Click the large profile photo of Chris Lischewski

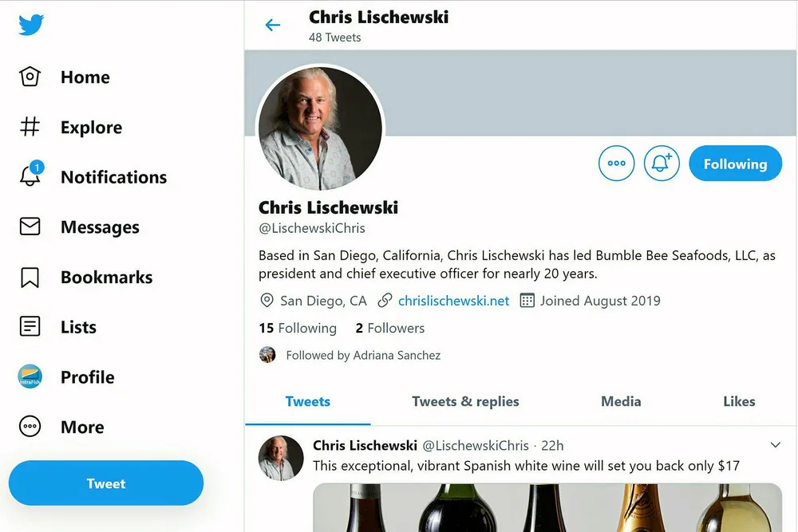tap(320, 127)
